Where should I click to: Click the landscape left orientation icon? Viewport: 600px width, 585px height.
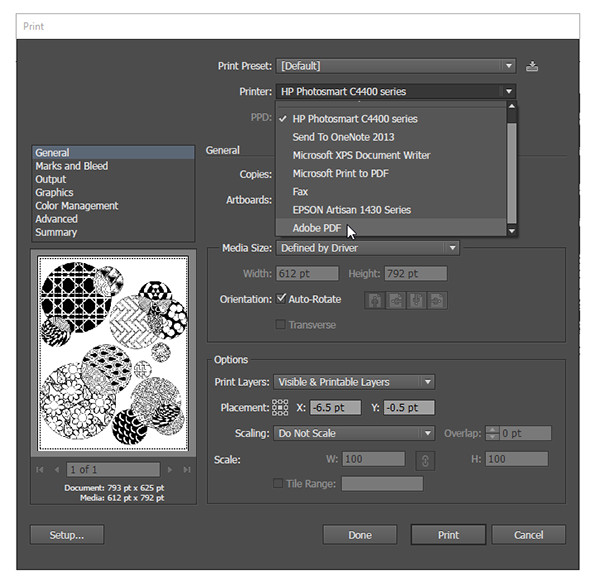396,300
